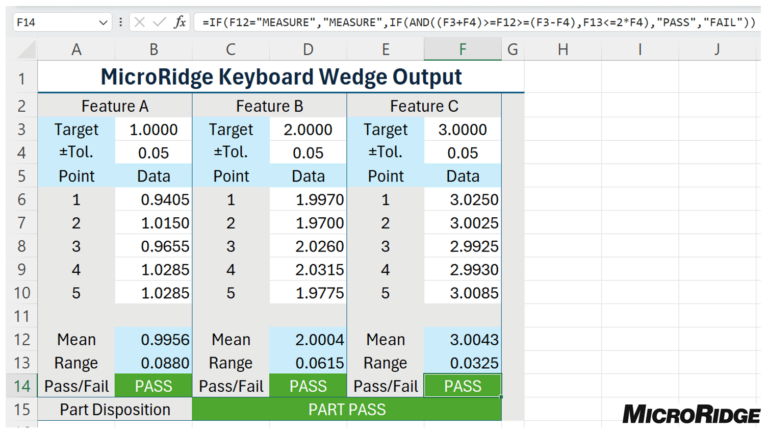Click the 'Feature C' header cell
The height and width of the screenshot is (432, 768).
point(424,106)
